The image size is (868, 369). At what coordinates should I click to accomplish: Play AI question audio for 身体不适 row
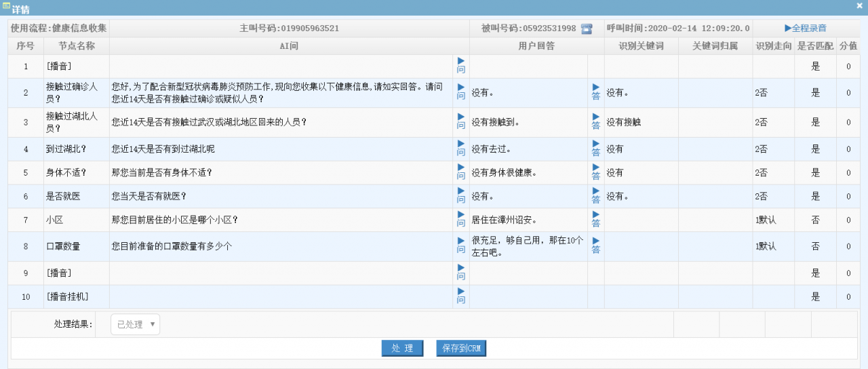click(x=461, y=172)
